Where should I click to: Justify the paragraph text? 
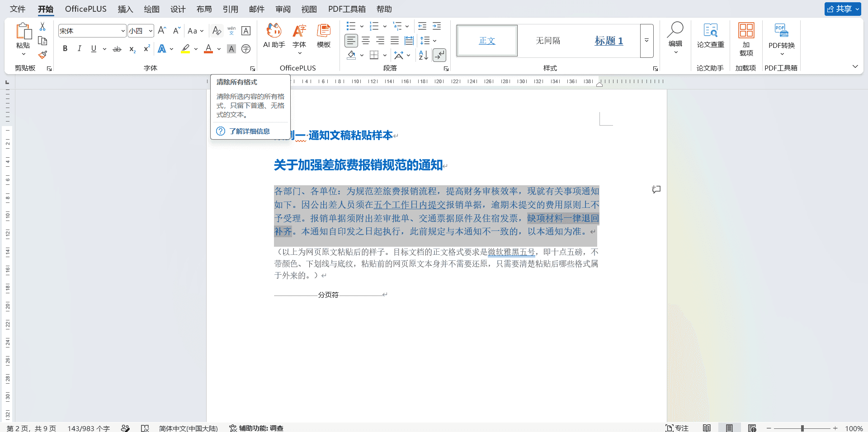click(395, 41)
